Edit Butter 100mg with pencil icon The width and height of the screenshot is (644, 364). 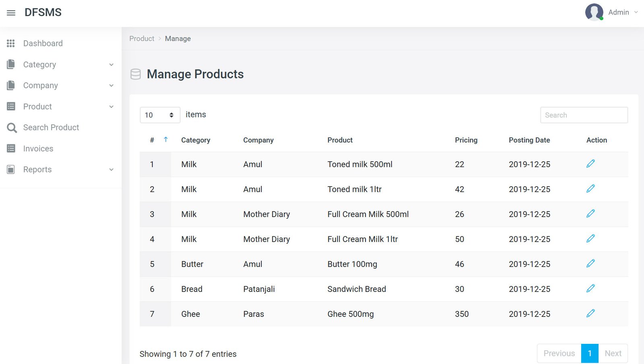click(x=590, y=263)
